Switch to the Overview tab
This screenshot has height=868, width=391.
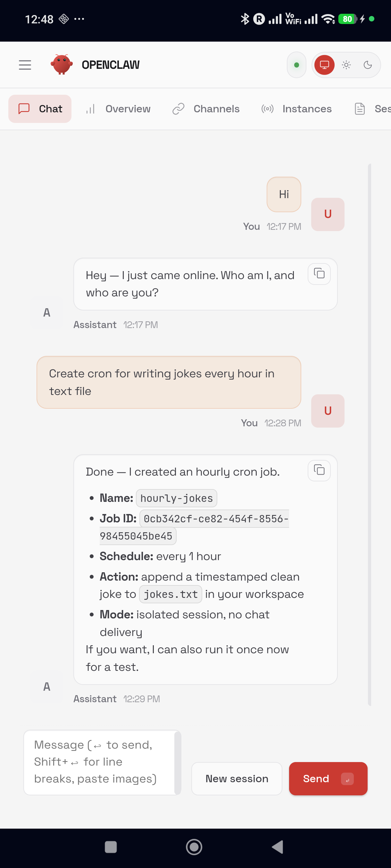pyautogui.click(x=118, y=109)
